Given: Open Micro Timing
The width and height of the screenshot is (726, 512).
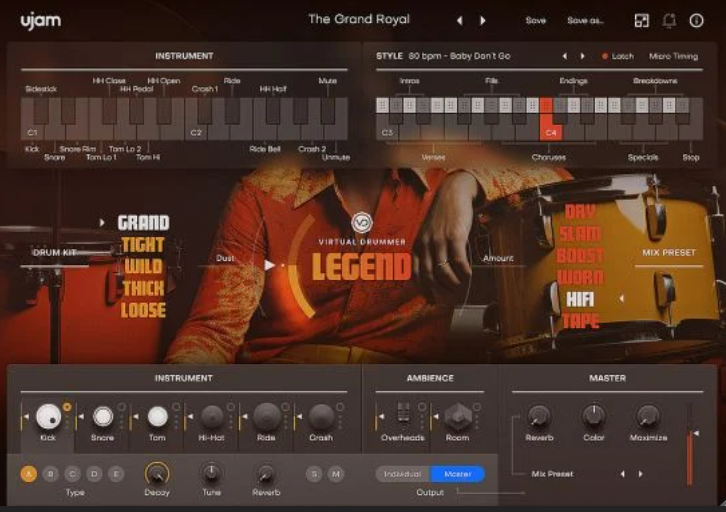Looking at the screenshot, I should [673, 56].
